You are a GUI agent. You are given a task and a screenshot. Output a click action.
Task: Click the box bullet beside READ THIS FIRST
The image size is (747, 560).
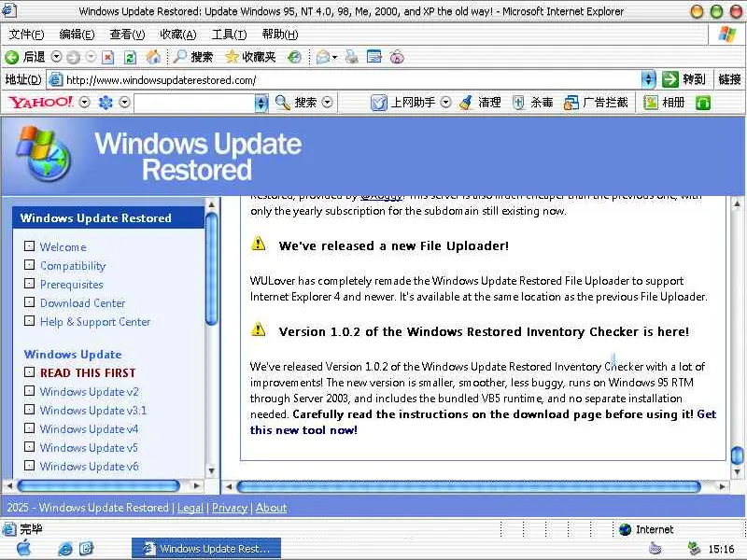29,371
